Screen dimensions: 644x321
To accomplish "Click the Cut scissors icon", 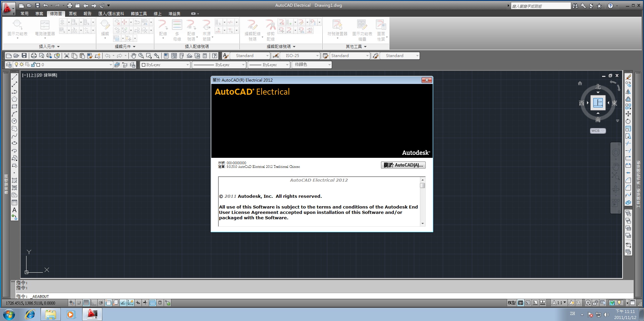I will click(67, 56).
